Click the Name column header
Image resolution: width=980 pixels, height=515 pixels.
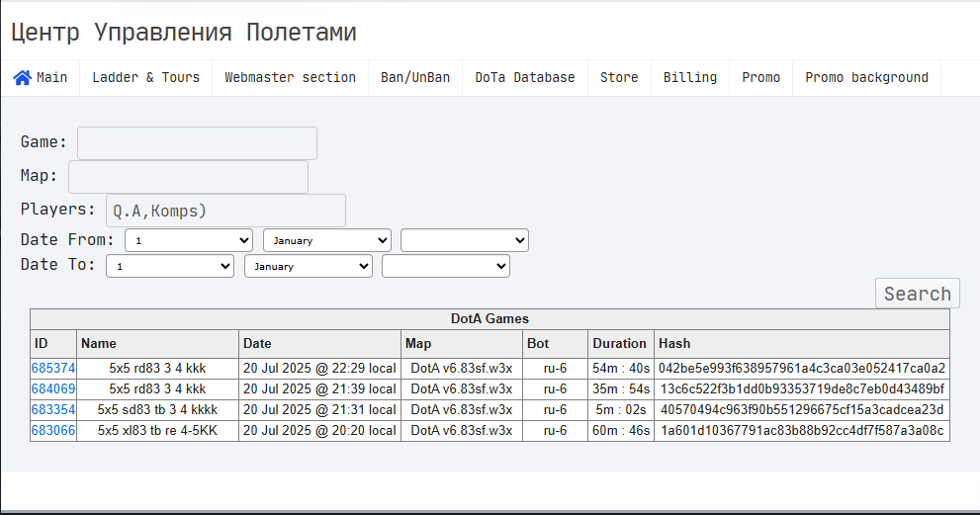click(157, 343)
